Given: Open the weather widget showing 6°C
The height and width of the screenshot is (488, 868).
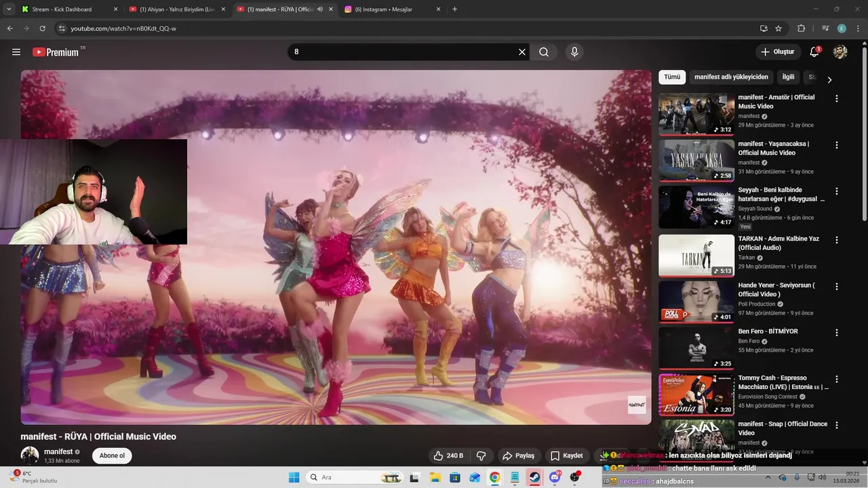Looking at the screenshot, I should coord(34,477).
